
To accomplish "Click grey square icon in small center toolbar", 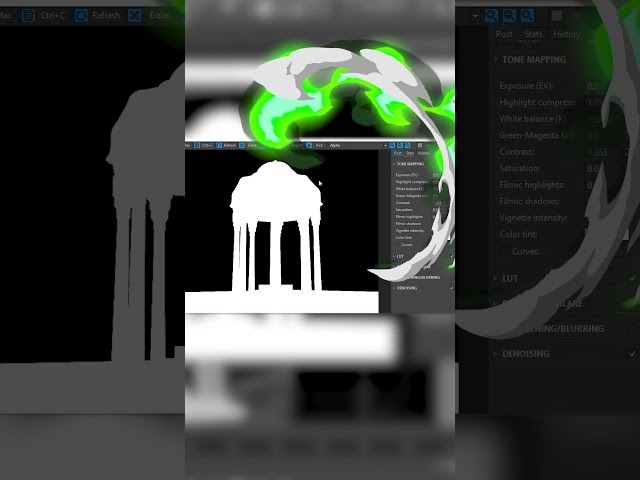I will click(x=420, y=145).
